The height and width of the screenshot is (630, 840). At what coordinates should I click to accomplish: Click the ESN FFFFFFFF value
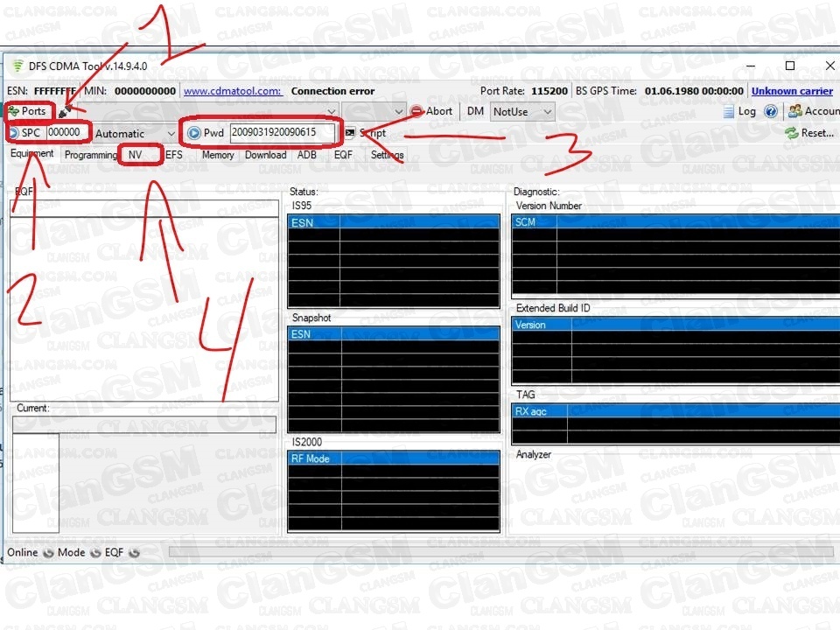[54, 91]
